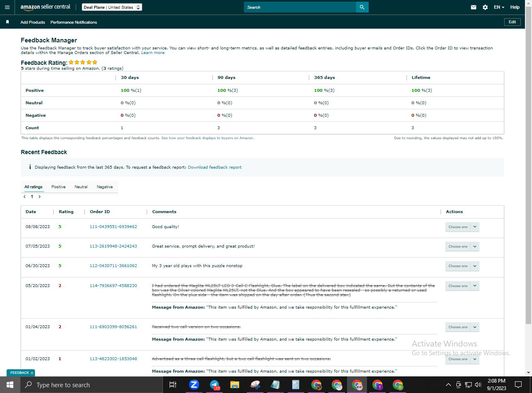Open Choose one dropdown for 08/08/2023 feedback
The height and width of the screenshot is (393, 532).
point(462,227)
